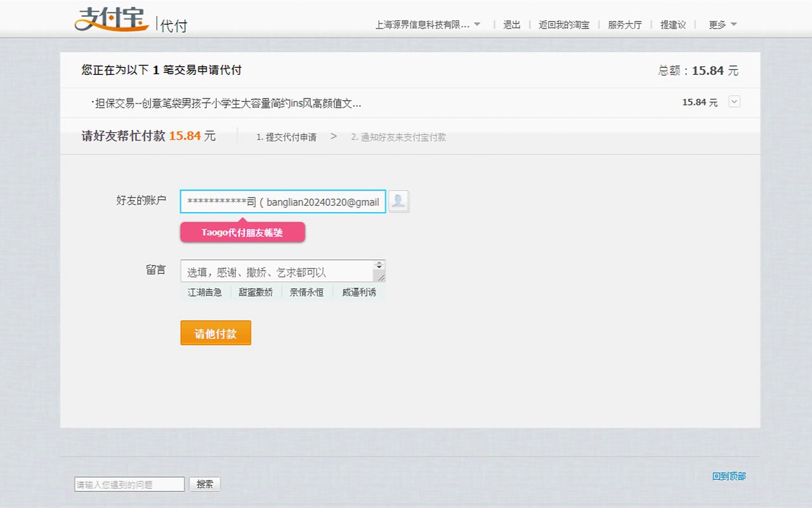
Task: Click the 搜索 search button
Action: point(205,484)
